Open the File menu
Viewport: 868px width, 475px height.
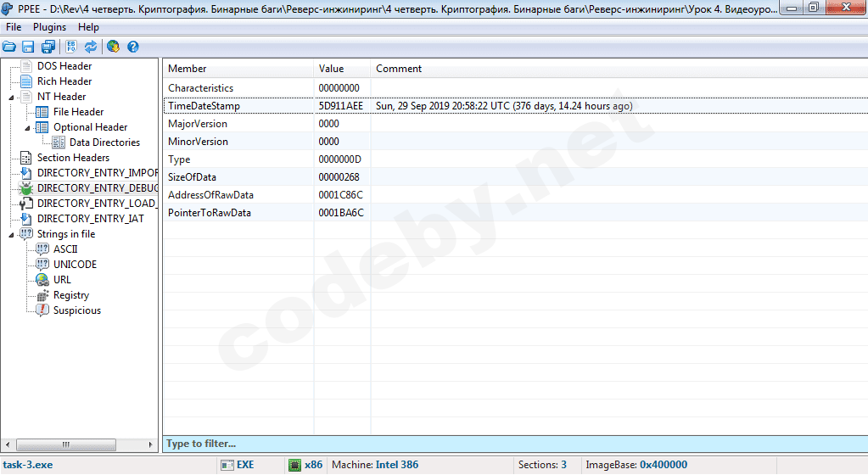point(14,27)
